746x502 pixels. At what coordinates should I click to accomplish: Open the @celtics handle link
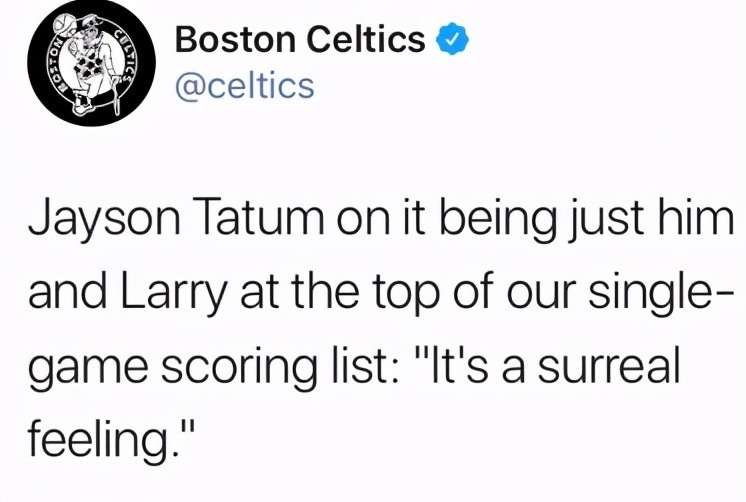(245, 86)
